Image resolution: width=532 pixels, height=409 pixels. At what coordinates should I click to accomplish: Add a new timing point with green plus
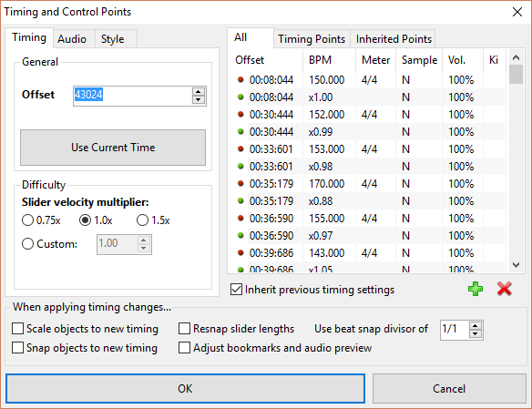tap(476, 289)
